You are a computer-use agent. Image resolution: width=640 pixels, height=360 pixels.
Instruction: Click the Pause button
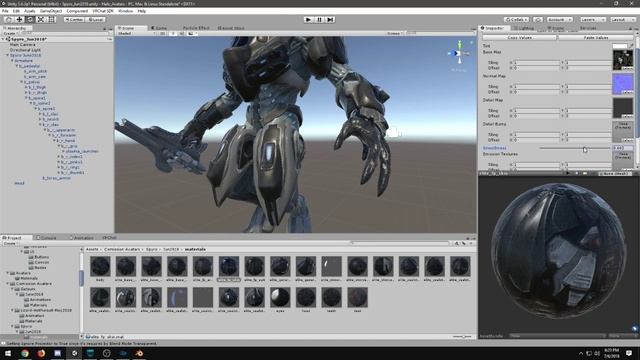(x=320, y=19)
